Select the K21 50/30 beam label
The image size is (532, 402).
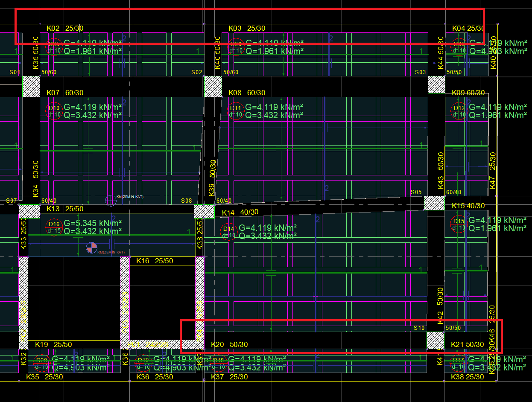[x=468, y=344]
